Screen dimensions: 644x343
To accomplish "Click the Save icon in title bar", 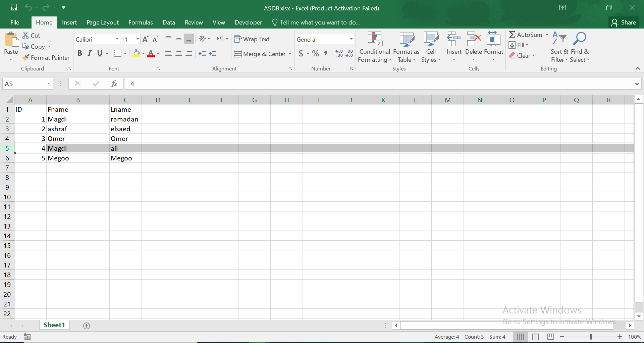I will pos(14,7).
